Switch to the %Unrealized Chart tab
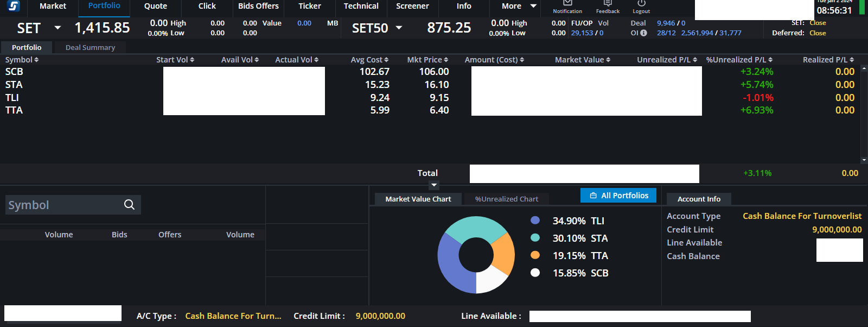Viewport: 868px width, 327px height. [x=507, y=199]
